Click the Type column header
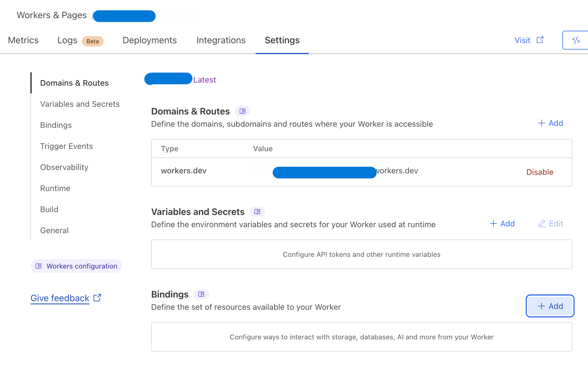The image size is (588, 365). coord(170,149)
